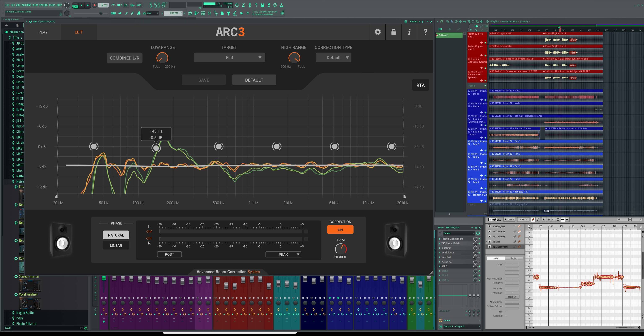The width and height of the screenshot is (644, 336).
Task: Open Melodyne A Minor scale selector
Action: pos(523,219)
